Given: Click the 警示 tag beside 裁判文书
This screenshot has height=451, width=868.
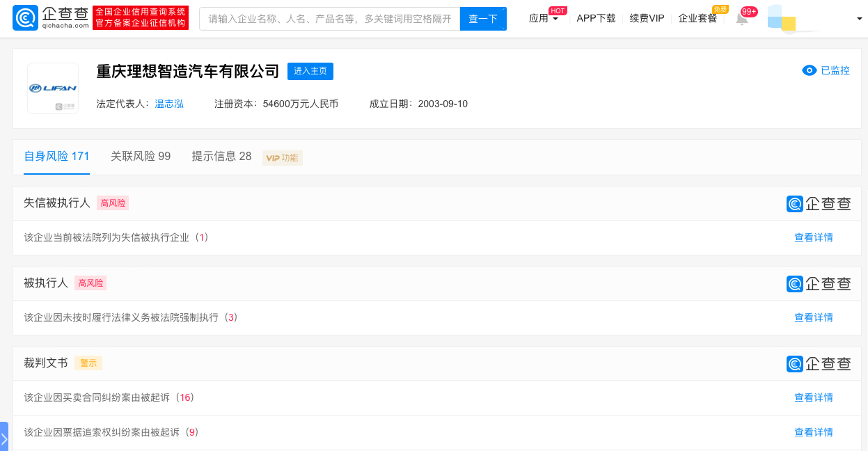Looking at the screenshot, I should coord(88,363).
